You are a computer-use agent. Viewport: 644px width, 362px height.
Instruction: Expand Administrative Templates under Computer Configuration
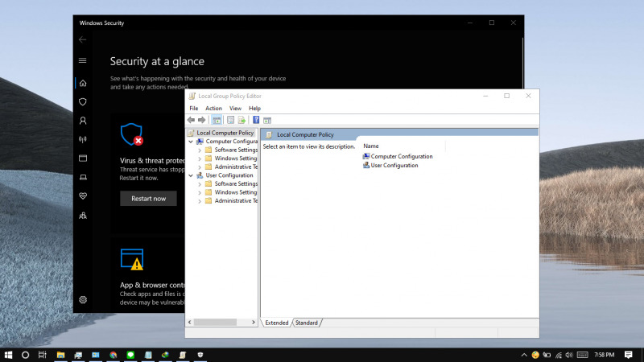200,167
